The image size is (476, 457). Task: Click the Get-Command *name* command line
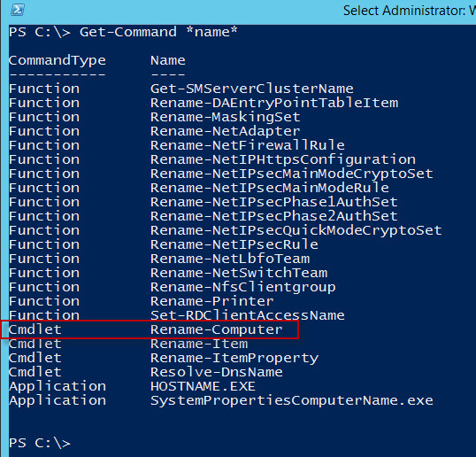[123, 32]
